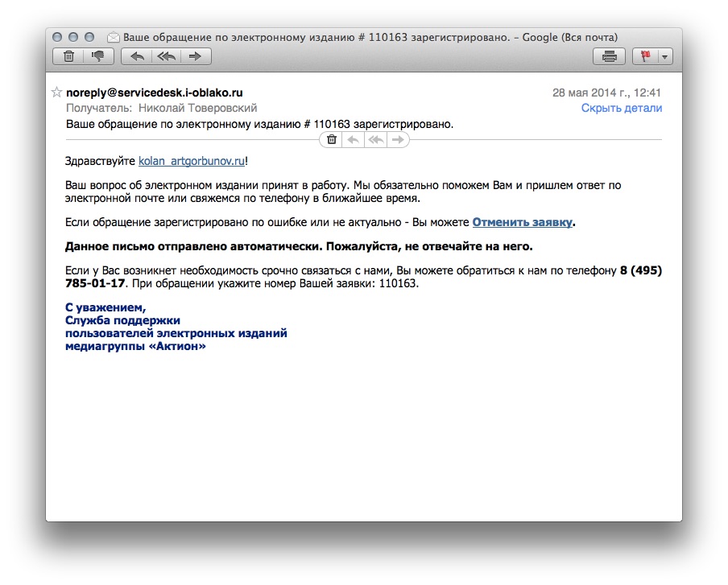The height and width of the screenshot is (585, 728).
Task: Click the "Отменить заявку" link
Action: coord(522,222)
